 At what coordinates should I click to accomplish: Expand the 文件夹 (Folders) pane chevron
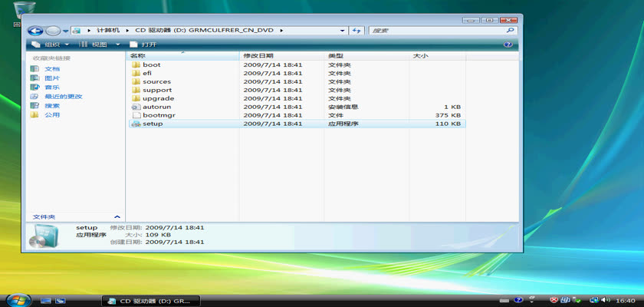coord(117,217)
